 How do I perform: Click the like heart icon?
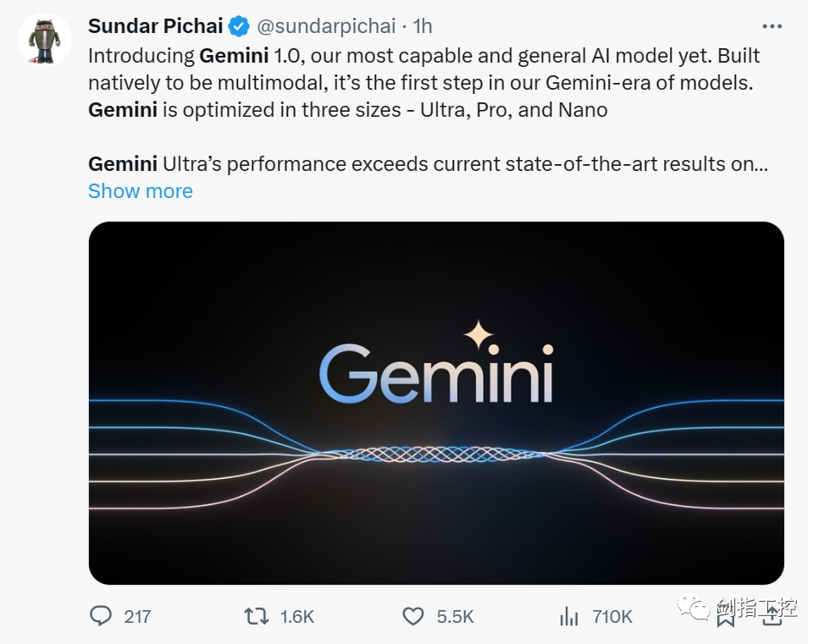point(412,616)
